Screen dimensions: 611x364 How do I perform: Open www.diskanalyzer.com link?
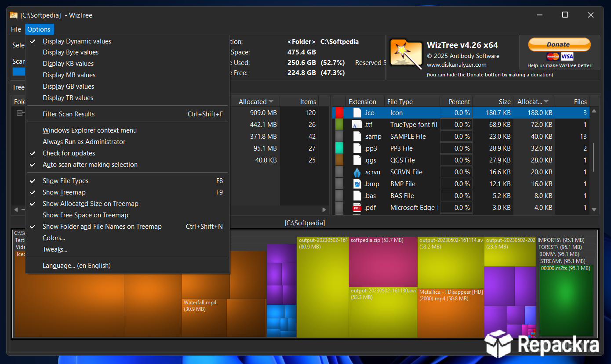click(x=456, y=65)
